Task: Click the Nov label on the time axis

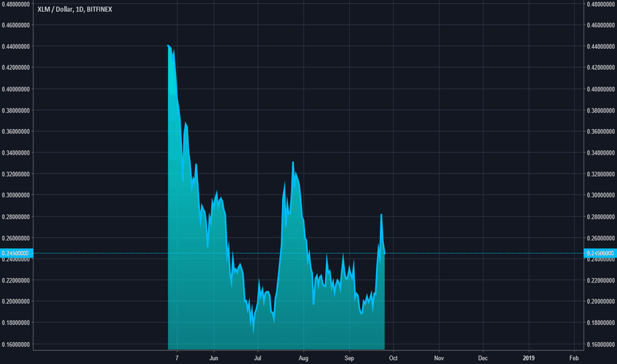Action: pos(439,358)
